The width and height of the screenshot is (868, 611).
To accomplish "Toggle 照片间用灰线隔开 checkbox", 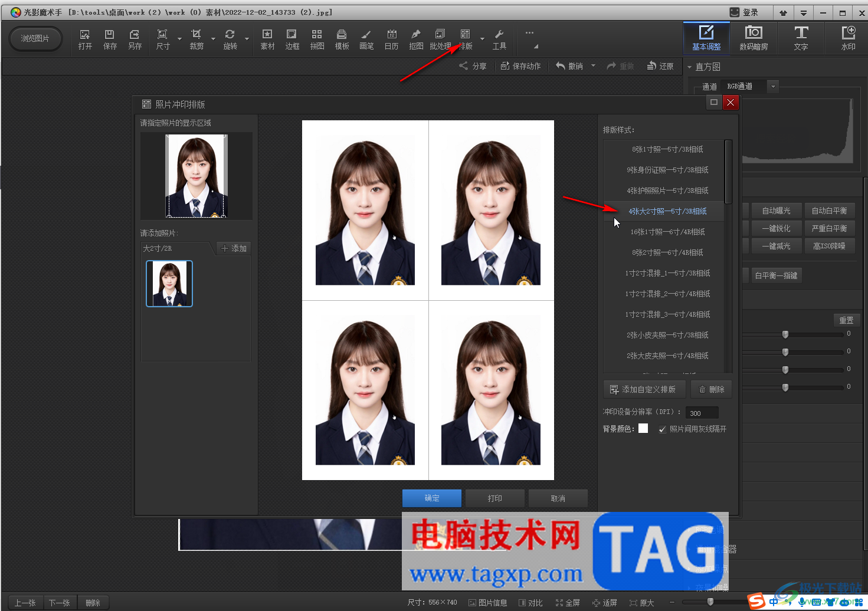I will (663, 429).
